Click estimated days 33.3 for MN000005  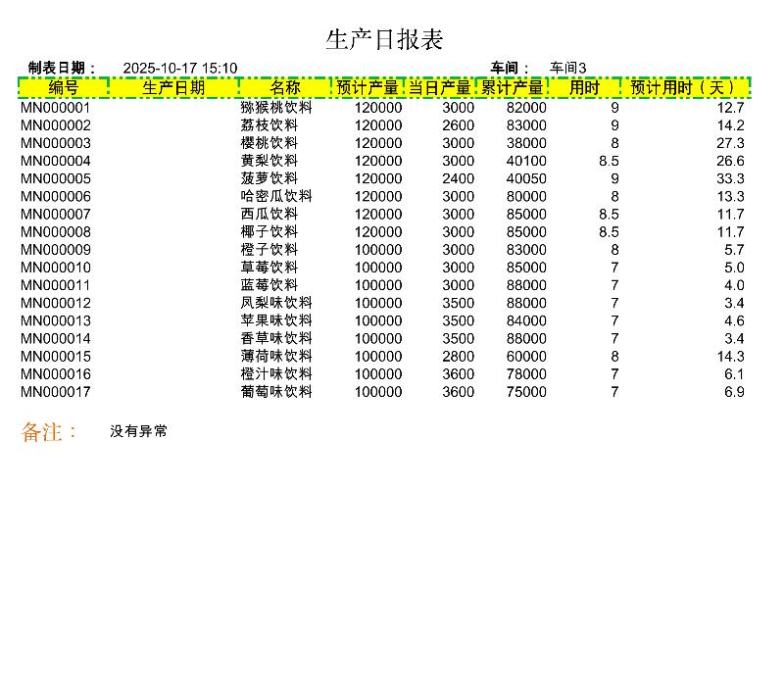[730, 178]
